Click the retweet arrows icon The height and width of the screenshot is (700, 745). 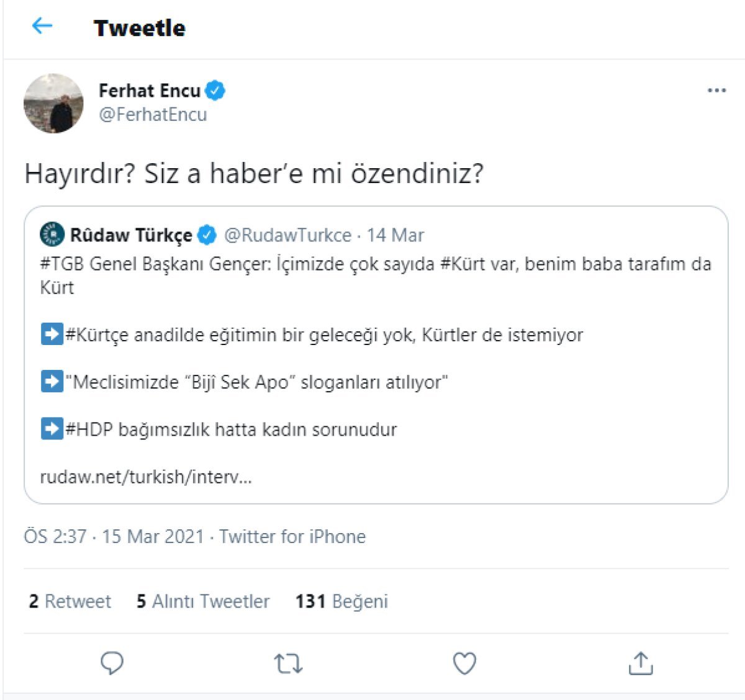click(x=288, y=663)
